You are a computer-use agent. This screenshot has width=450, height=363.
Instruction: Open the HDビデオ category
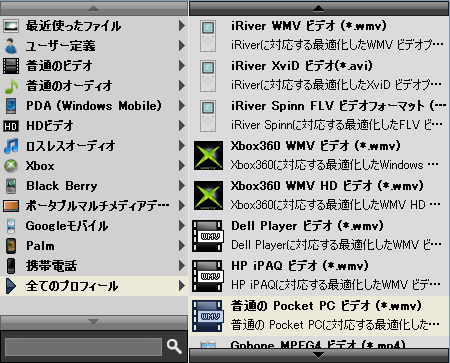coord(94,126)
